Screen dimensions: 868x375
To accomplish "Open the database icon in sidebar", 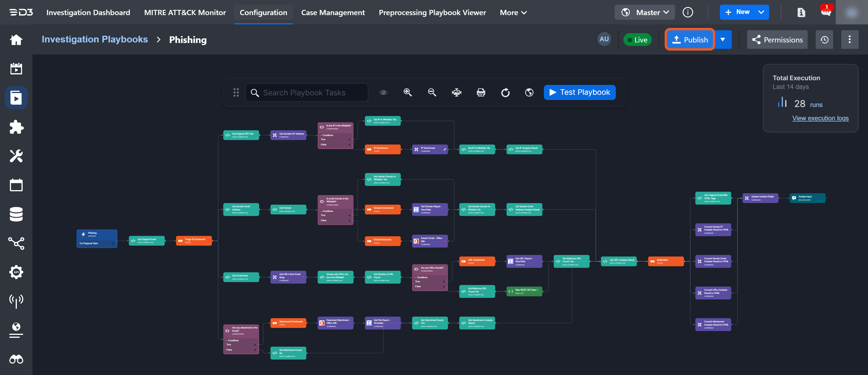I will pos(16,214).
